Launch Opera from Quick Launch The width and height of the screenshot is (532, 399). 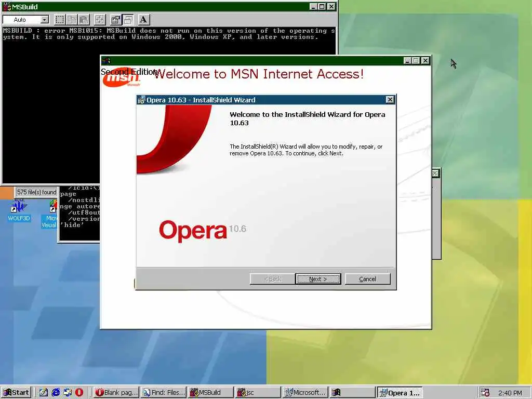pos(79,393)
